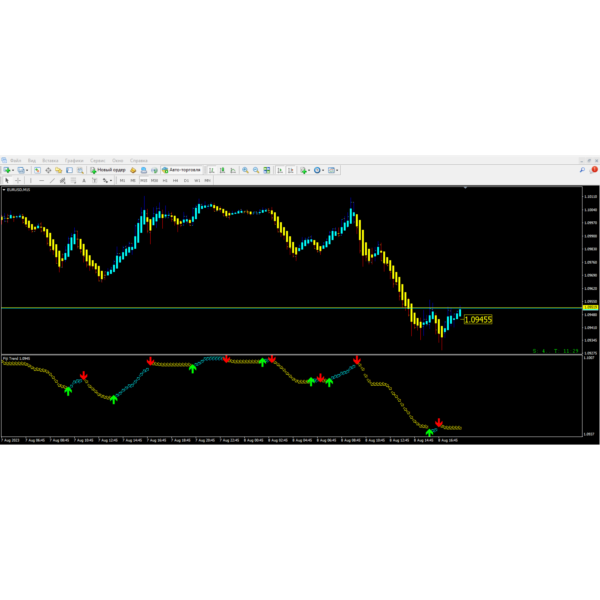The height and width of the screenshot is (600, 600).
Task: Switch timeframe to W1
Action: 197,181
